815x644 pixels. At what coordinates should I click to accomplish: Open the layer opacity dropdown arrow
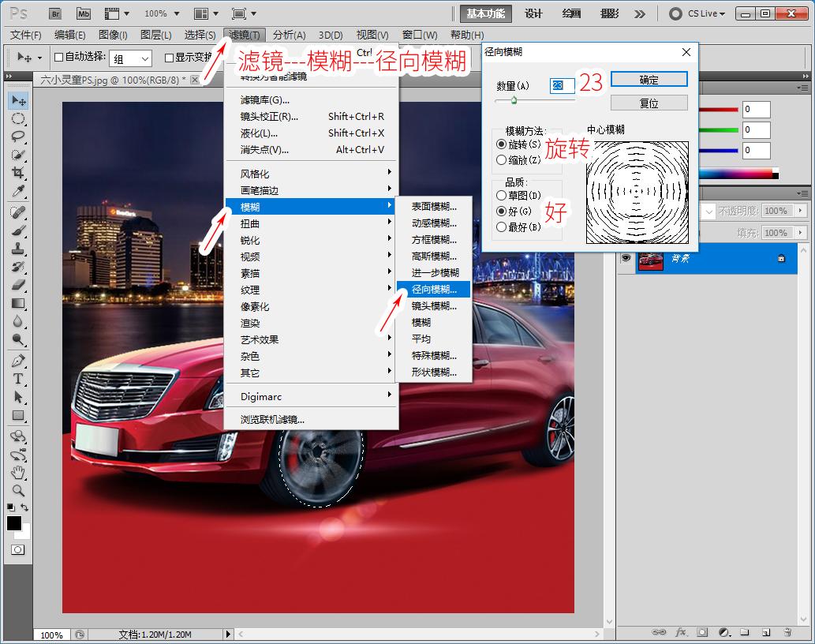[x=801, y=211]
